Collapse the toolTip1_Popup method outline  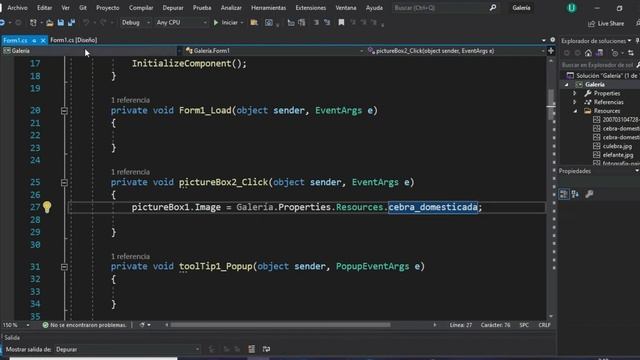tap(64, 267)
